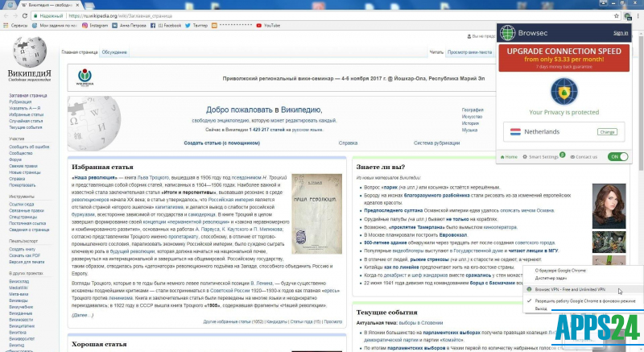This screenshot has height=352, width=644.
Task: Change the Netherlands VPN location
Action: (x=606, y=131)
